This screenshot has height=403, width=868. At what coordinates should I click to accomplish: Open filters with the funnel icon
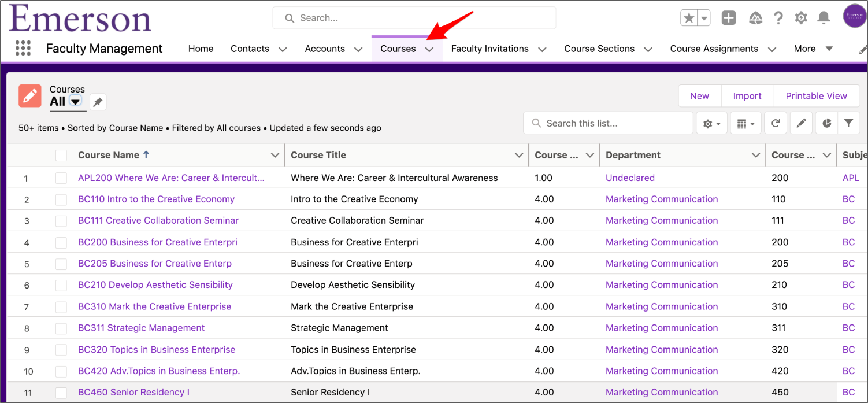[x=848, y=123]
